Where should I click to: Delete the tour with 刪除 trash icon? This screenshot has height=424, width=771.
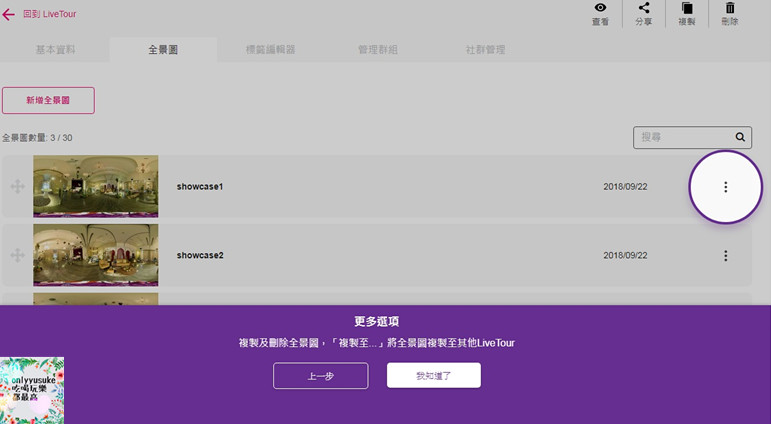[x=730, y=14]
